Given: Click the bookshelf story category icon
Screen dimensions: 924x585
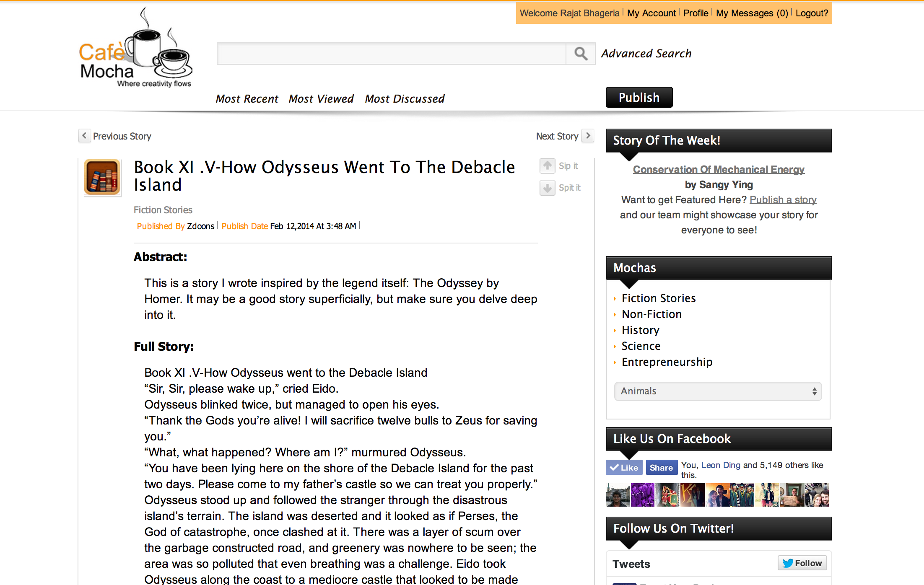Looking at the screenshot, I should tap(102, 177).
